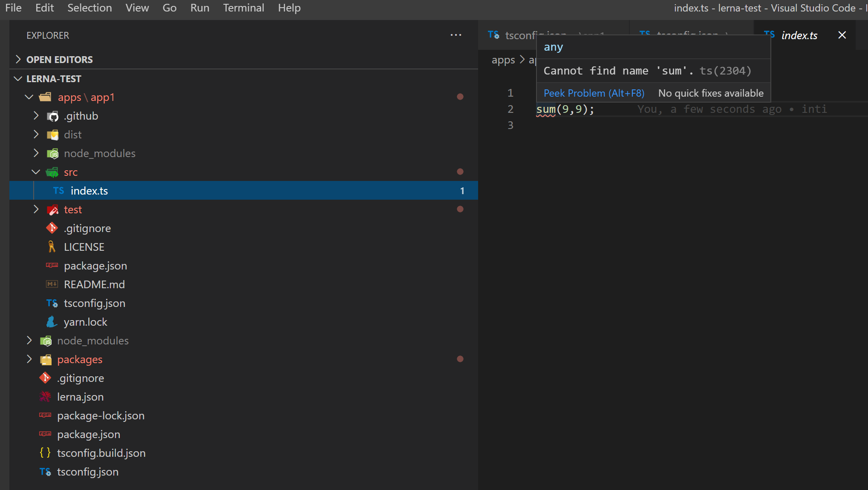Click root tsconfig.json TS icon
868x490 pixels.
pyautogui.click(x=45, y=472)
